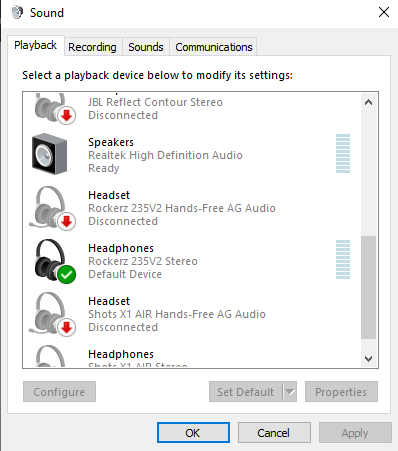
Task: Select 'Realtek High Definition Audio' text
Action: tap(165, 155)
